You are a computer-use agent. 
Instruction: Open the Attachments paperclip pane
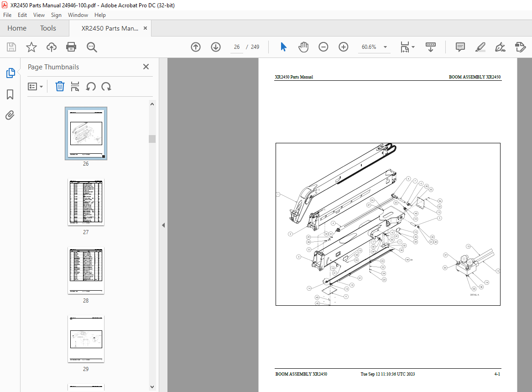[x=10, y=115]
